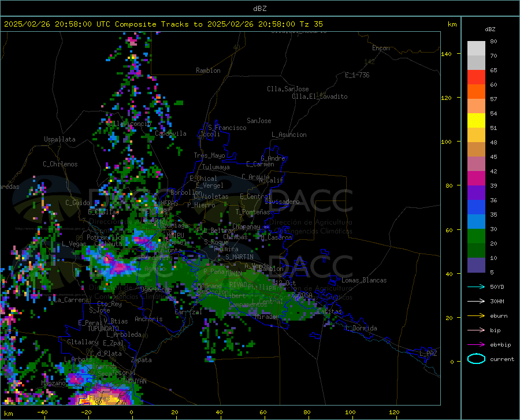The width and height of the screenshot is (520, 420).
Task: Click the Clla.El_Cavadito map label
Action: point(320,96)
